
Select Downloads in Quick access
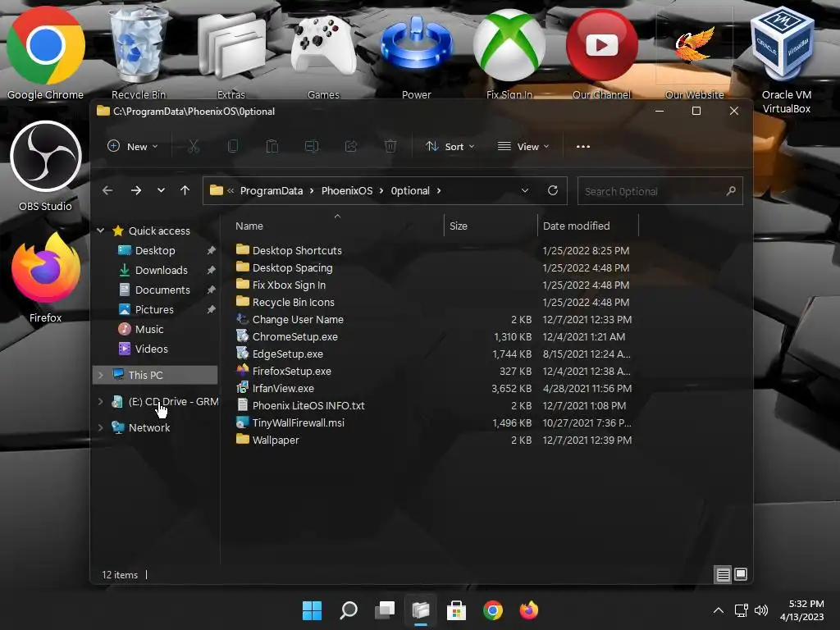(161, 270)
